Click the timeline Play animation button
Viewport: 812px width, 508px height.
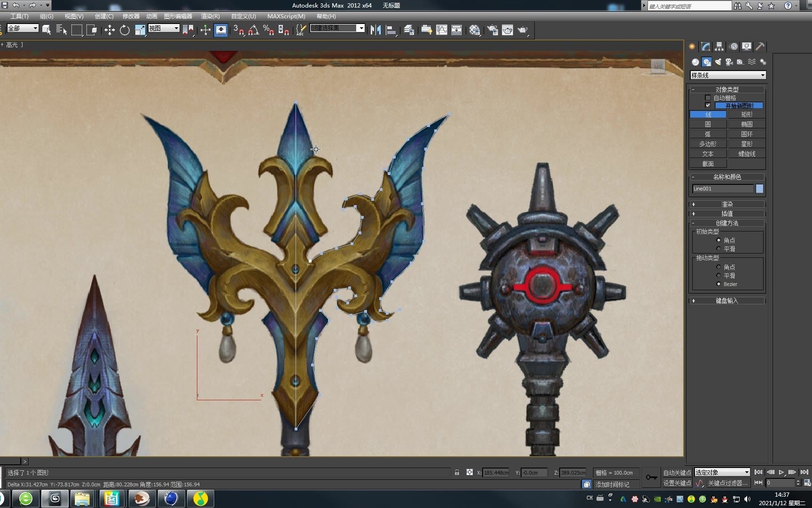(781, 472)
